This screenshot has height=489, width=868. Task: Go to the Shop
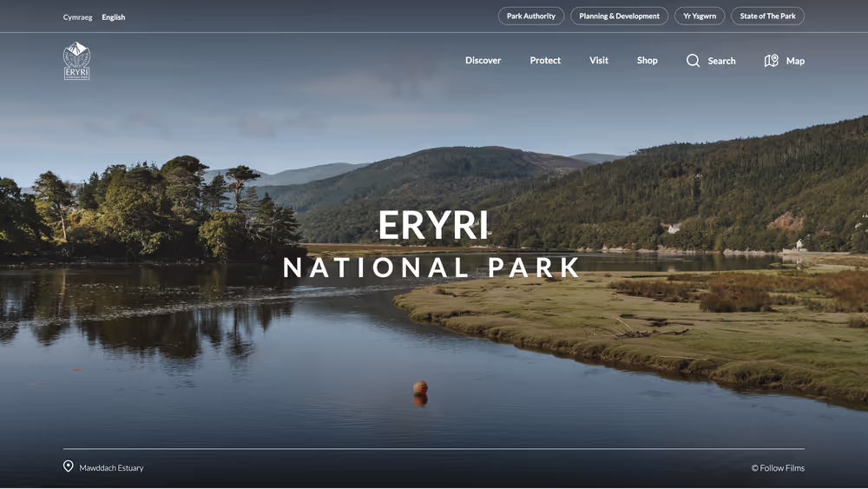pos(648,60)
